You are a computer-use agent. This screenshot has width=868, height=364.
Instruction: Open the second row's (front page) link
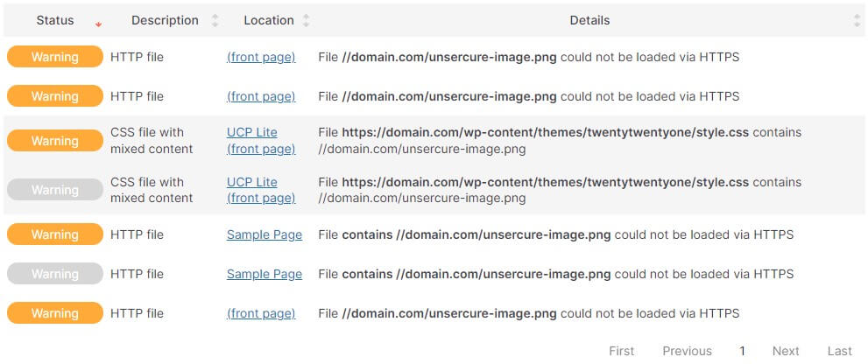pos(261,96)
